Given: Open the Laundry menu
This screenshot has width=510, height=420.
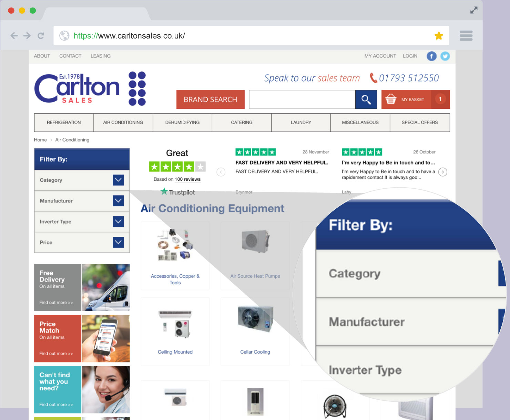Looking at the screenshot, I should (301, 123).
